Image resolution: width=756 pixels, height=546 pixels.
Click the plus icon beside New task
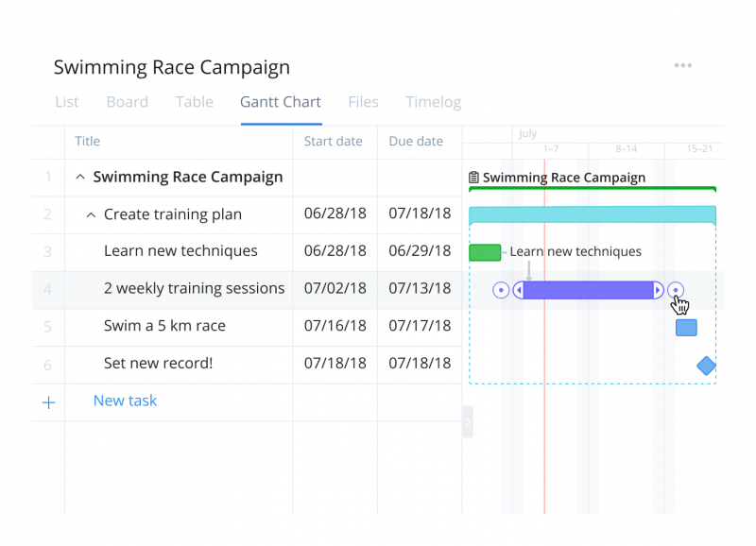point(49,401)
